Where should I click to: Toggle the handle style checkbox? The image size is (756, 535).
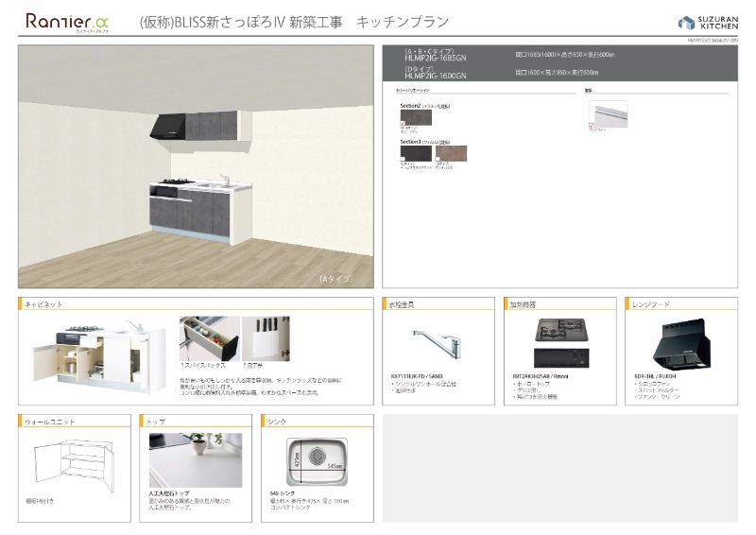(x=592, y=125)
